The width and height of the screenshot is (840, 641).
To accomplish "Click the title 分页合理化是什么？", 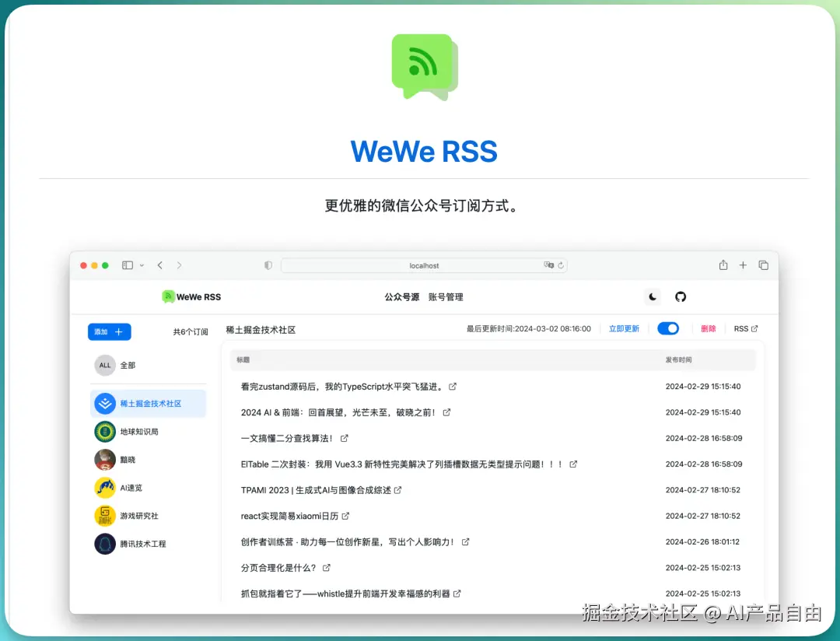I will (x=278, y=568).
